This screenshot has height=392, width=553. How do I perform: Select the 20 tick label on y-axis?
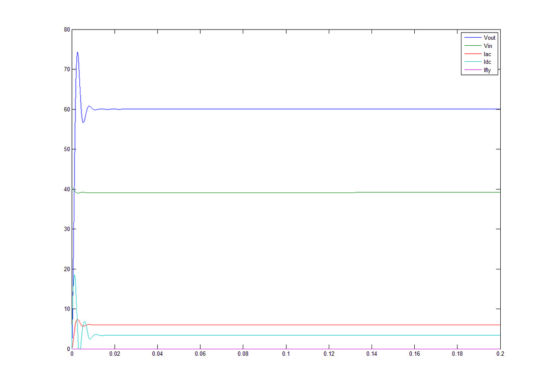click(67, 269)
